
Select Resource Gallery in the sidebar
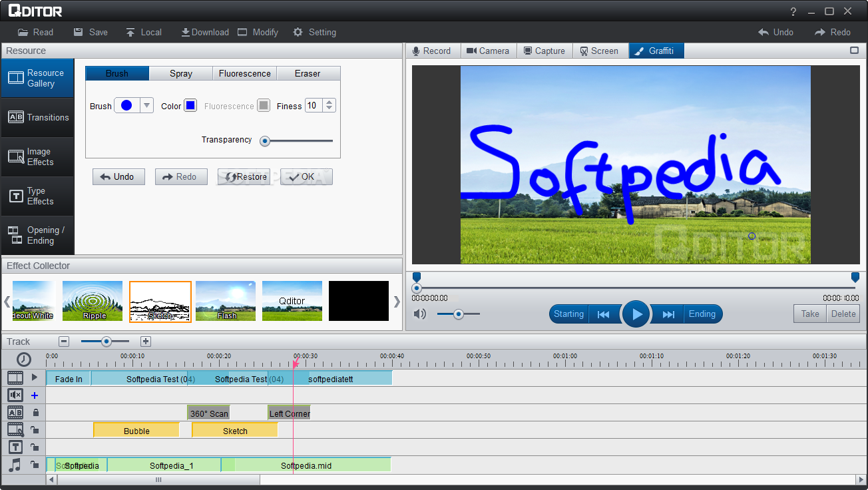[37, 78]
